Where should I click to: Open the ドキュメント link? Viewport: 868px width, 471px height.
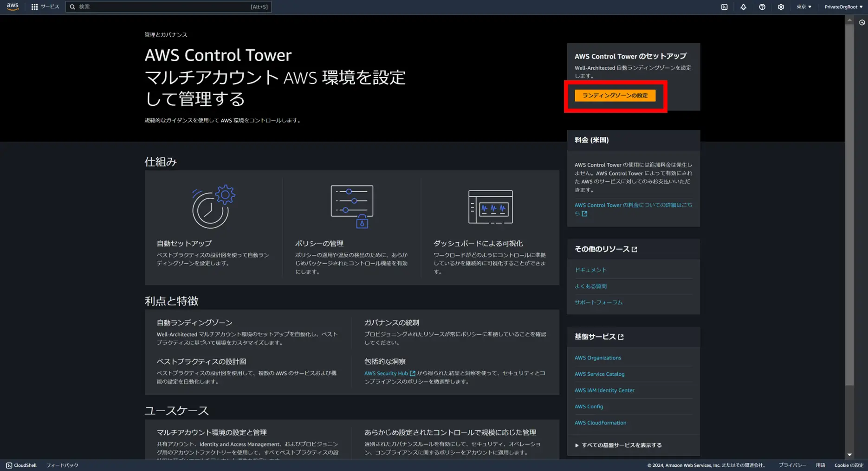tap(590, 270)
